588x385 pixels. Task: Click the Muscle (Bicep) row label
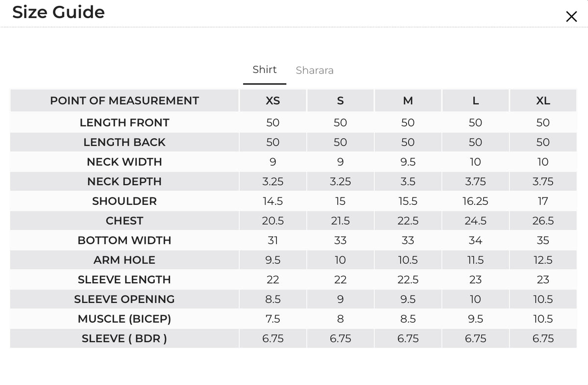(x=124, y=318)
